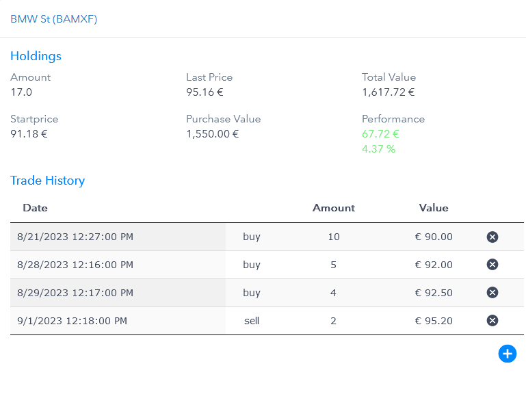The height and width of the screenshot is (420, 526).
Task: Click Total Value 1,617.72 €
Action: (x=388, y=92)
